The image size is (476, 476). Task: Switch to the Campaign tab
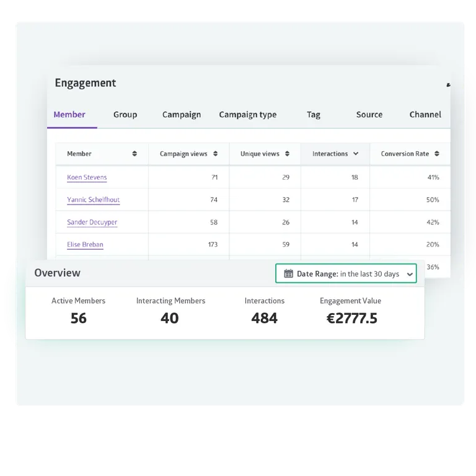point(182,115)
